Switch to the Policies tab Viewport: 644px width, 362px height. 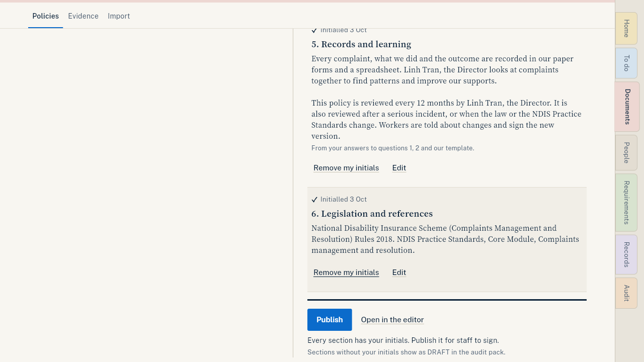46,16
